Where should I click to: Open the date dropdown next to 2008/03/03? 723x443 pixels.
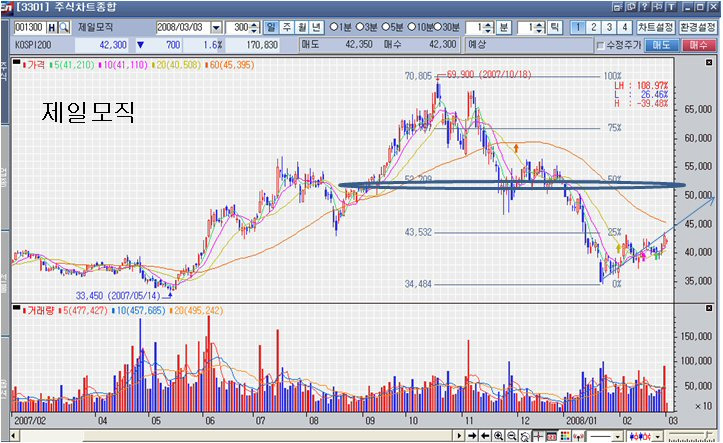217,28
